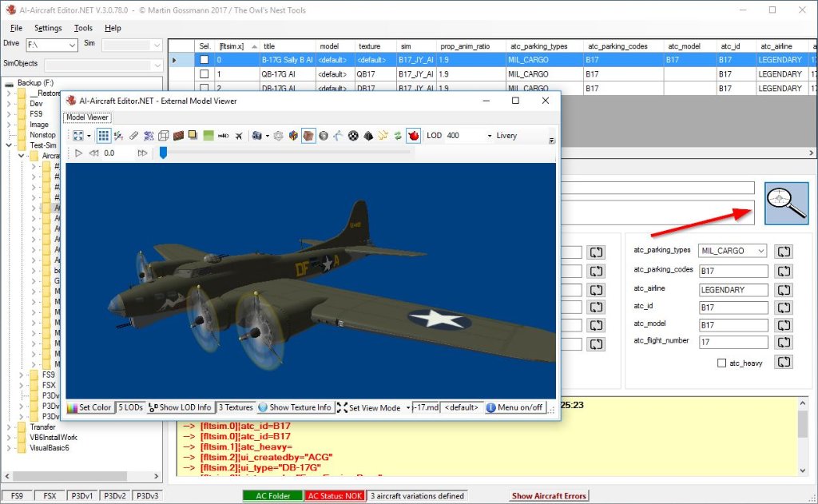
Task: Click the wireframe mesh sphere icon
Action: pos(279,136)
